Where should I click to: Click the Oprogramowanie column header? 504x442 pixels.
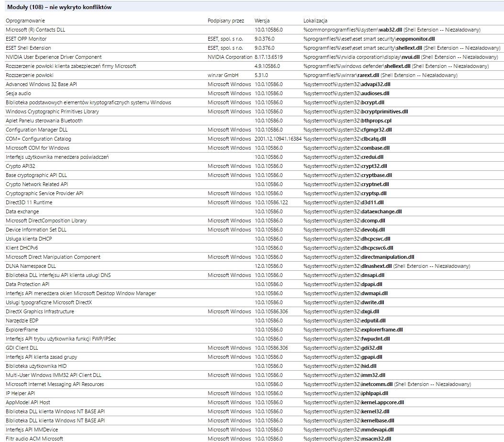[x=25, y=21]
